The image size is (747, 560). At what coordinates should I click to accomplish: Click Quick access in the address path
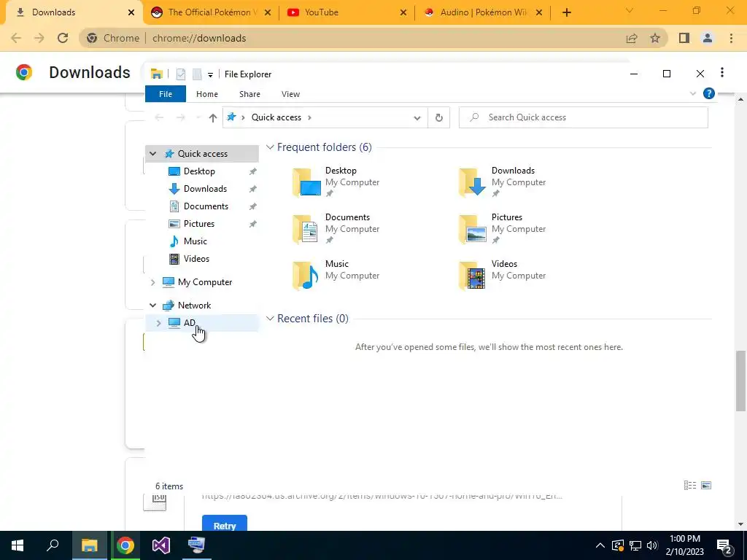point(276,117)
